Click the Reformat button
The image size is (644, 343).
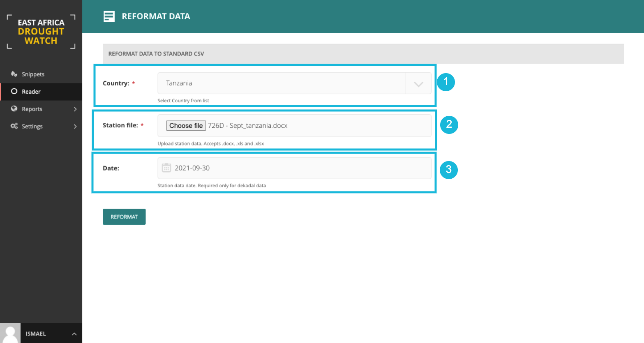pos(124,217)
